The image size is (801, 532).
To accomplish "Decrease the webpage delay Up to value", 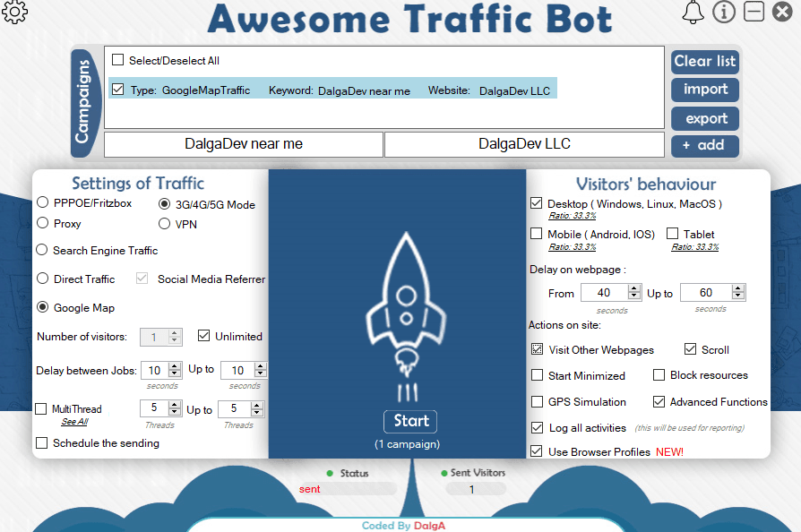I will [x=737, y=296].
